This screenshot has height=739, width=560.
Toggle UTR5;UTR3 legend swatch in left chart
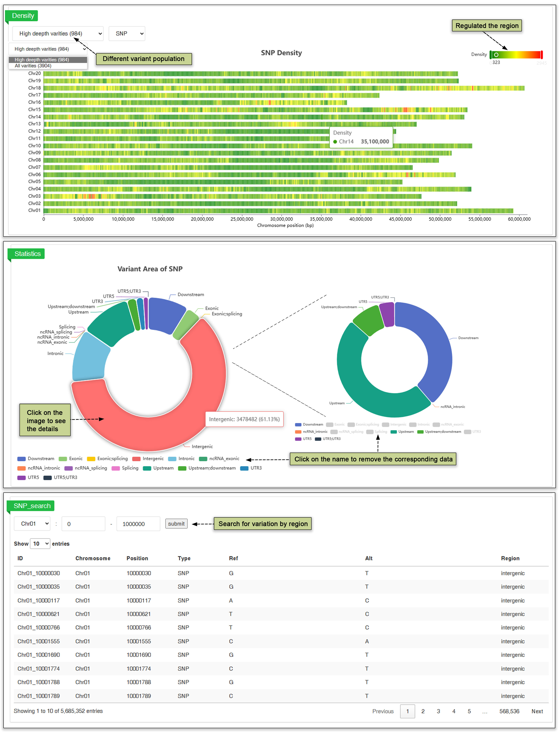pyautogui.click(x=47, y=477)
